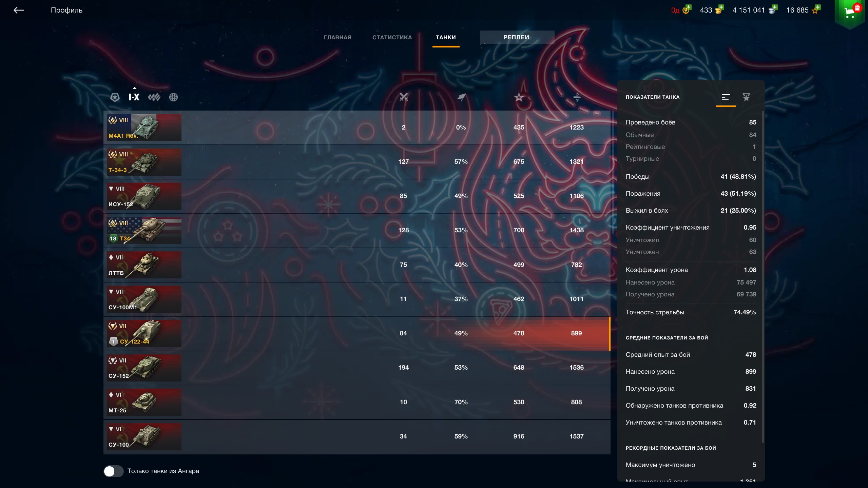Viewport: 868px width, 488px height.
Task: Sort tanks by nation globe icon
Action: (173, 97)
